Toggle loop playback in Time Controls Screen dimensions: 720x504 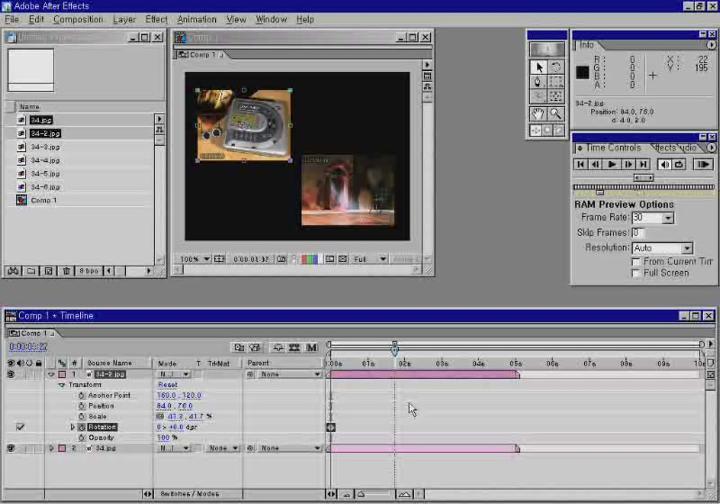[x=679, y=164]
